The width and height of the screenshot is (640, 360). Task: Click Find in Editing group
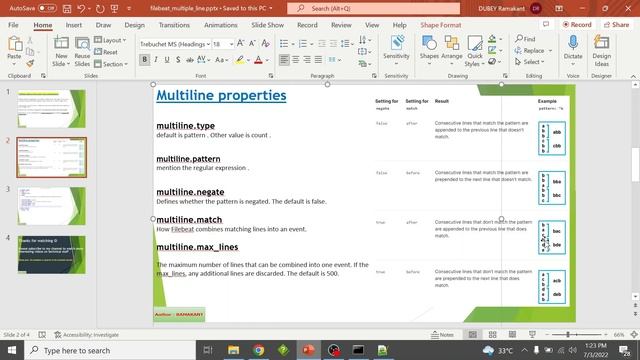tap(525, 39)
